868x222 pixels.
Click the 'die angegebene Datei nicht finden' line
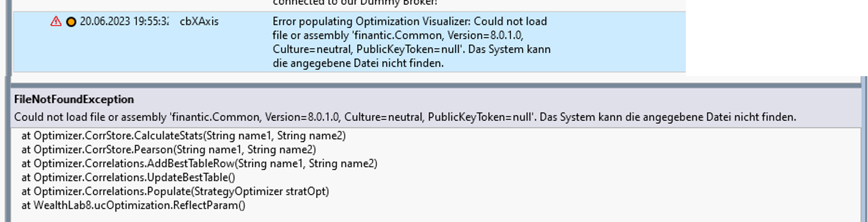[x=358, y=62]
